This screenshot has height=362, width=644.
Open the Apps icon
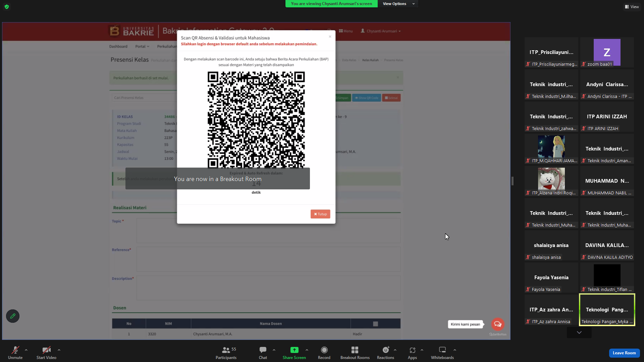coord(412,350)
